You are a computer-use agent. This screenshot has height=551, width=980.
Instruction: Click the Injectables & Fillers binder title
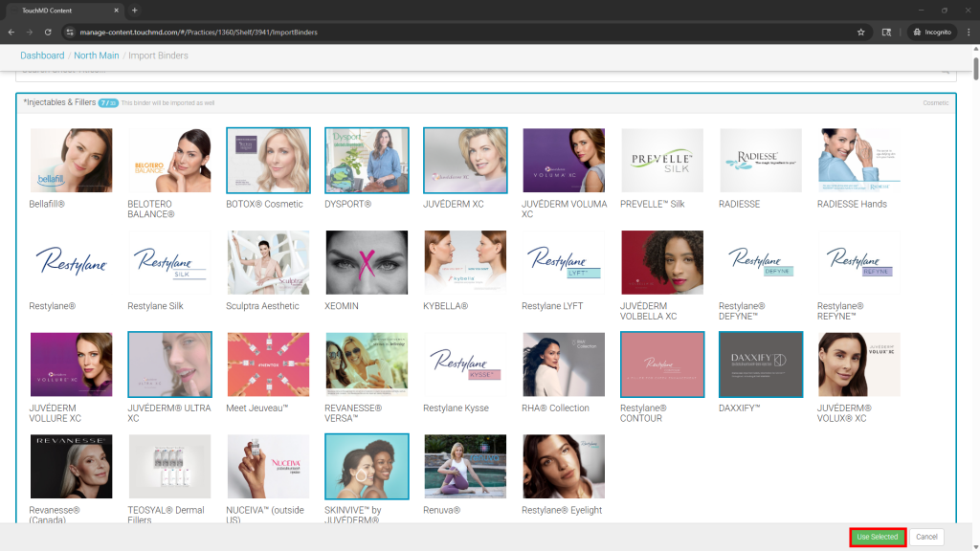pyautogui.click(x=60, y=102)
